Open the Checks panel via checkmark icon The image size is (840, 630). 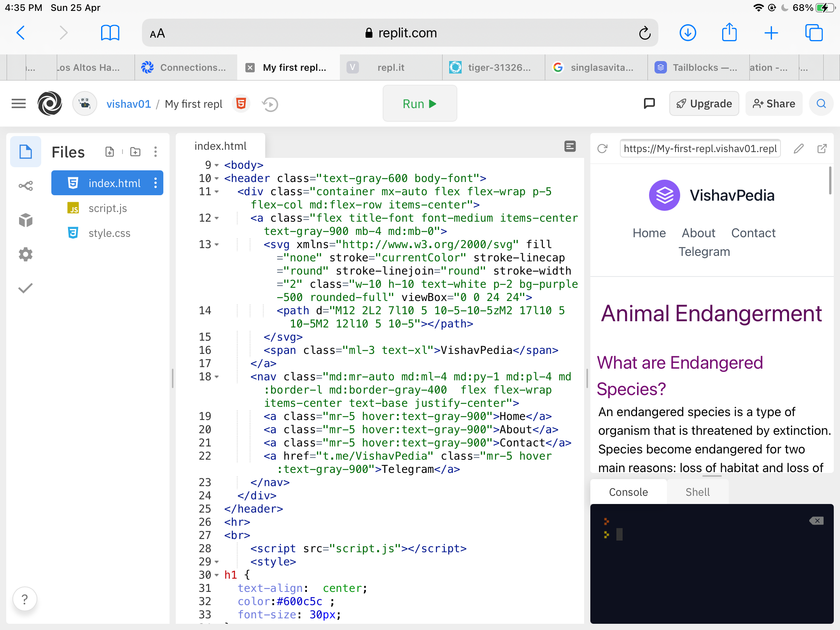pos(25,288)
